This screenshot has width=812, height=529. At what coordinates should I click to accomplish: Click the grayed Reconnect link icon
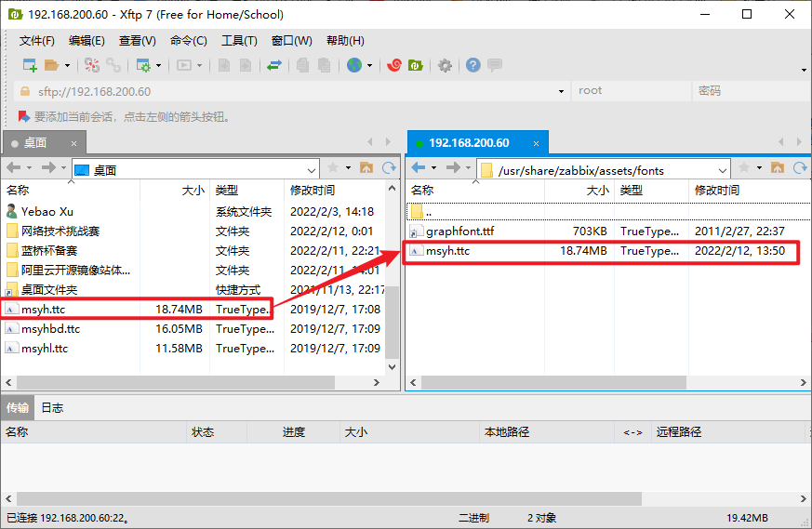pyautogui.click(x=113, y=65)
